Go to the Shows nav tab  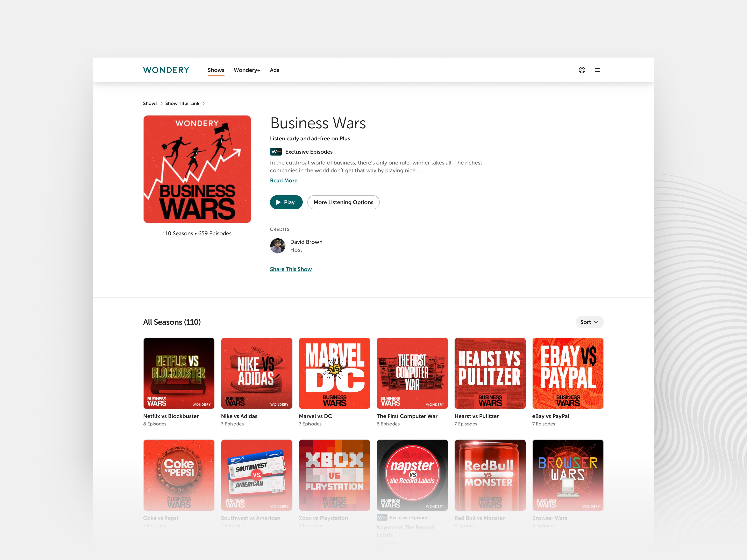(216, 70)
